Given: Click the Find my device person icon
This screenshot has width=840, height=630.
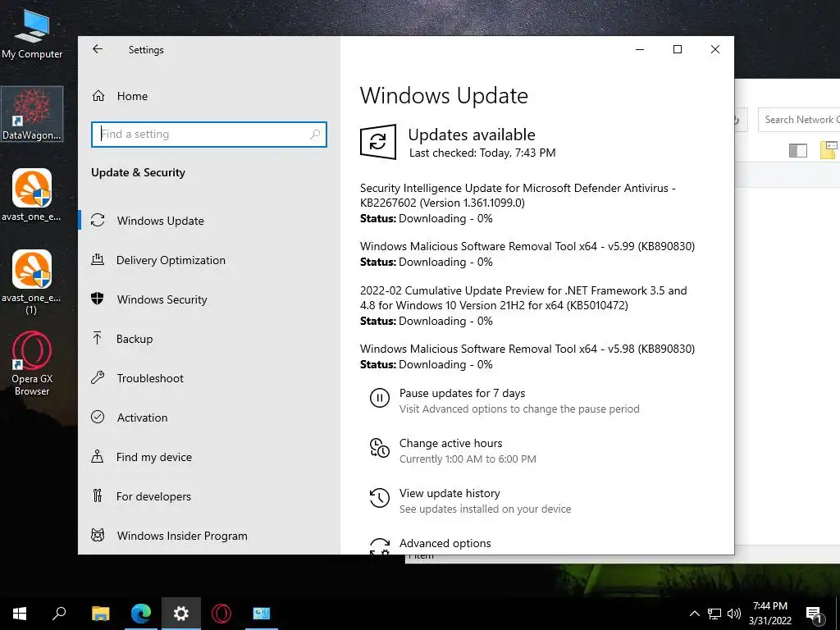Looking at the screenshot, I should (98, 456).
